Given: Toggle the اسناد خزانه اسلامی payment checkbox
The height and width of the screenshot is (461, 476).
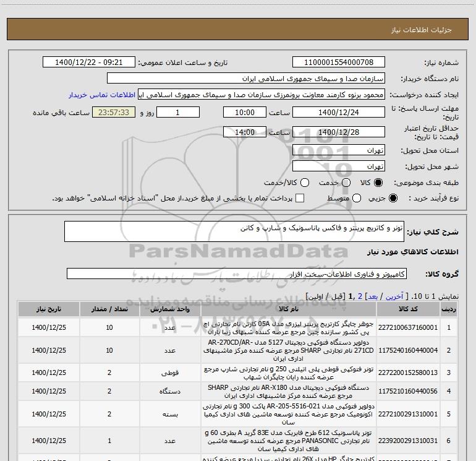Looking at the screenshot, I should point(300,198).
